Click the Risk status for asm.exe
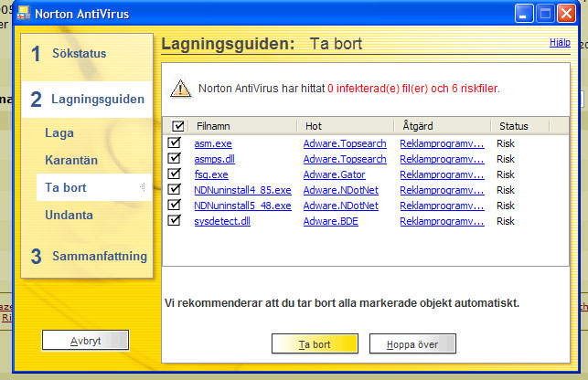The height and width of the screenshot is (380, 588). tap(506, 143)
